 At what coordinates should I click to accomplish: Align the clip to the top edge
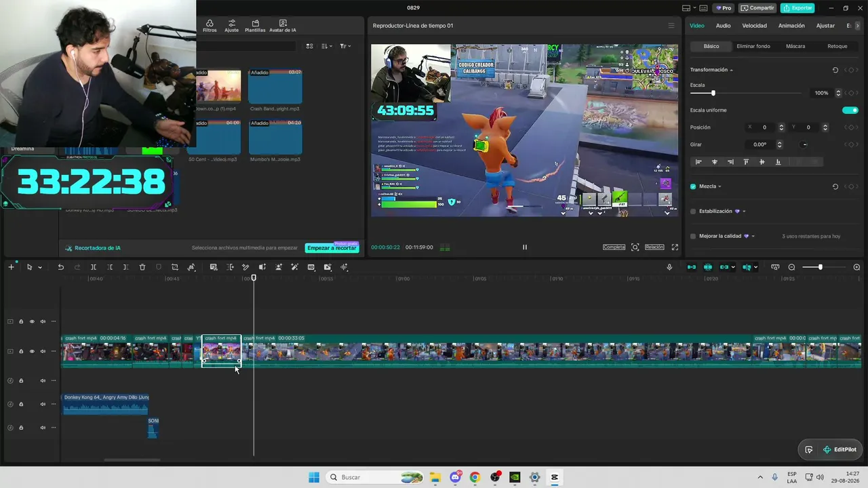(x=746, y=162)
